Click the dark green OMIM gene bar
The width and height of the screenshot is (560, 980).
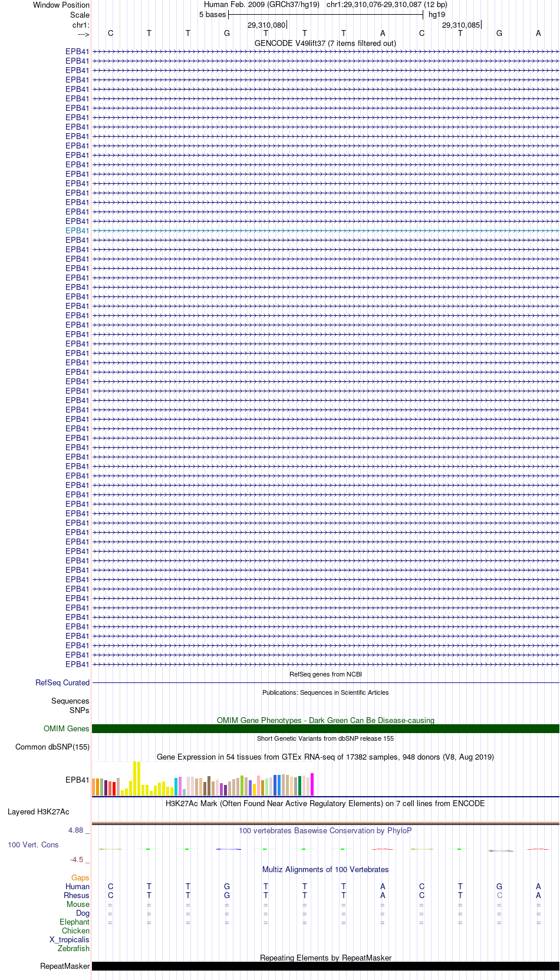coord(325,728)
